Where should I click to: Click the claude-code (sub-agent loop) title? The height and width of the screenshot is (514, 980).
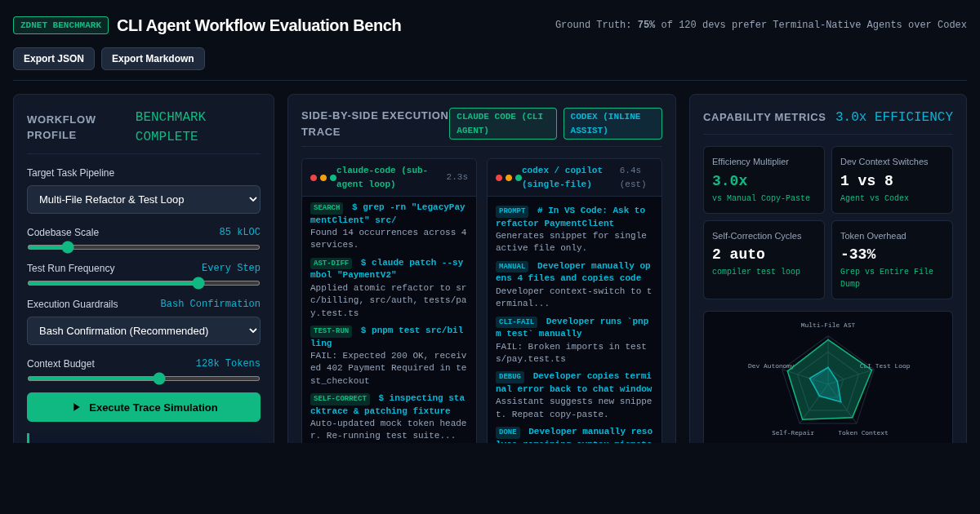[x=382, y=177]
